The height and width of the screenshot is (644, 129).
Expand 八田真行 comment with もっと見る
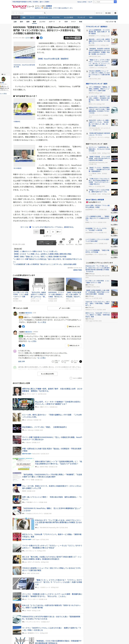(x=32, y=341)
